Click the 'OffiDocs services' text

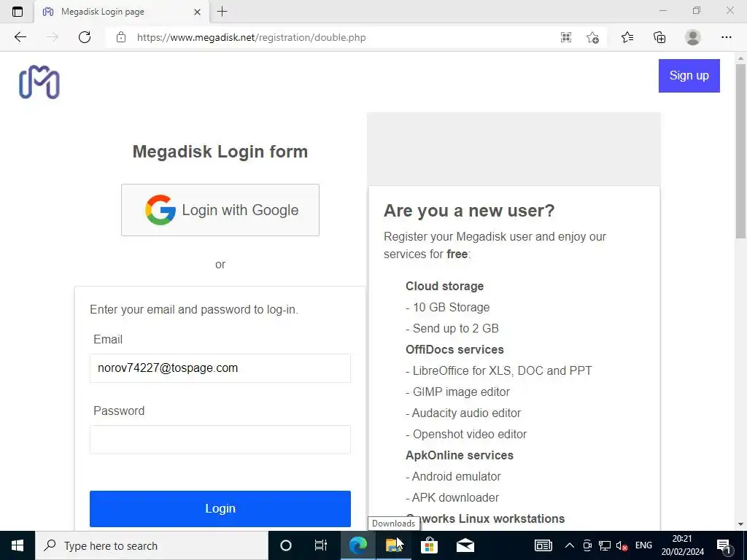pyautogui.click(x=454, y=349)
